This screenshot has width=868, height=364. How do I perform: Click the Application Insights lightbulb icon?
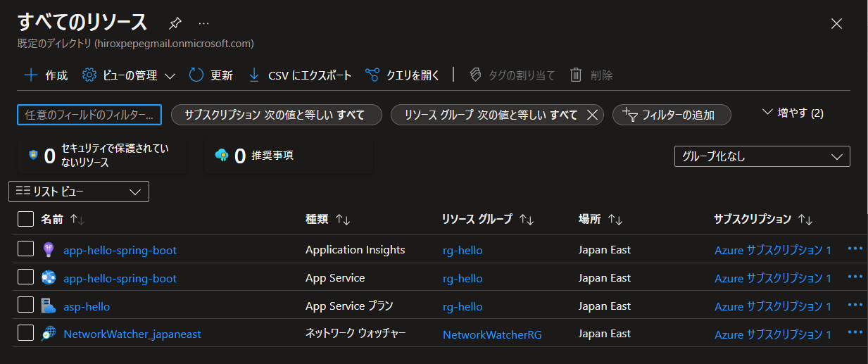point(49,249)
